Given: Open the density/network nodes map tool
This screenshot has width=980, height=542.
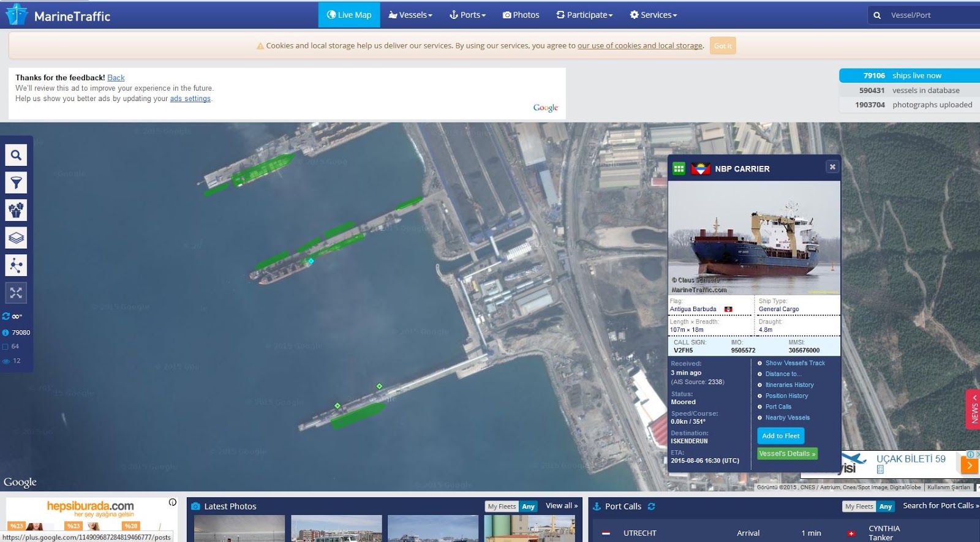Looking at the screenshot, I should (x=16, y=265).
